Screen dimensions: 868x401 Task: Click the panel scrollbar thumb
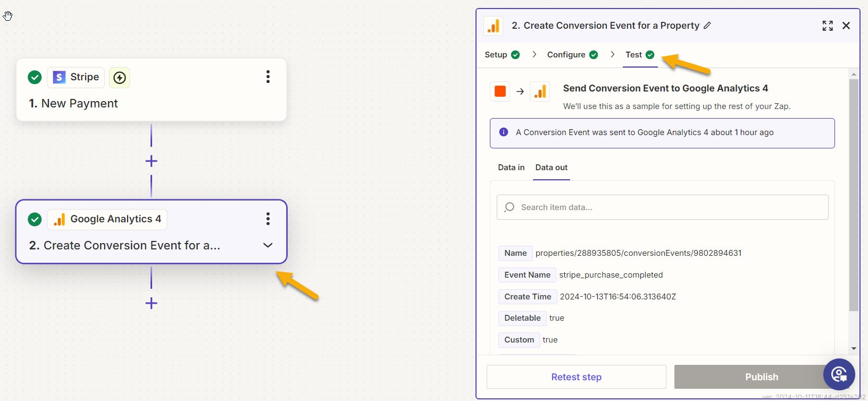pos(854,195)
